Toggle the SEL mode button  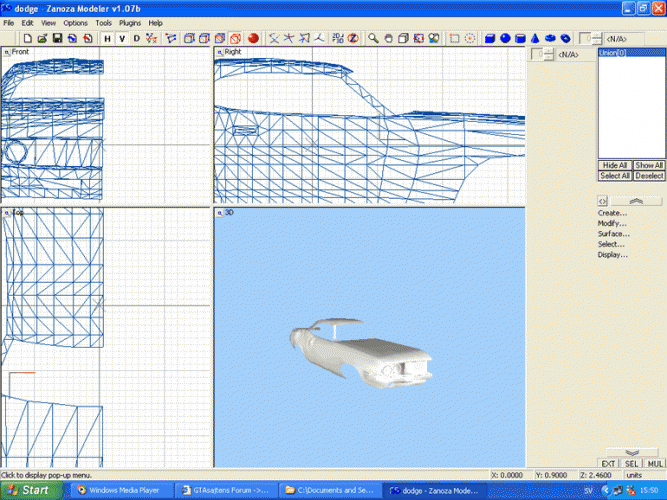pyautogui.click(x=631, y=464)
